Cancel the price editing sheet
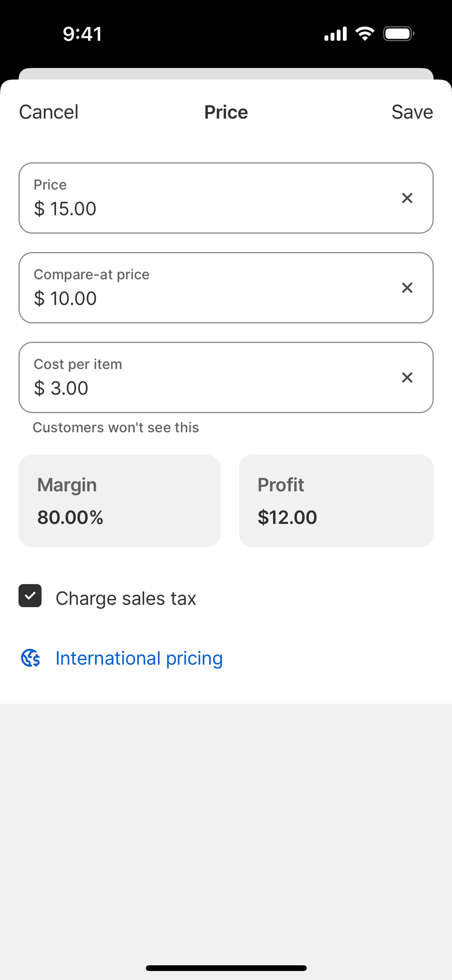452x980 pixels. coord(49,112)
